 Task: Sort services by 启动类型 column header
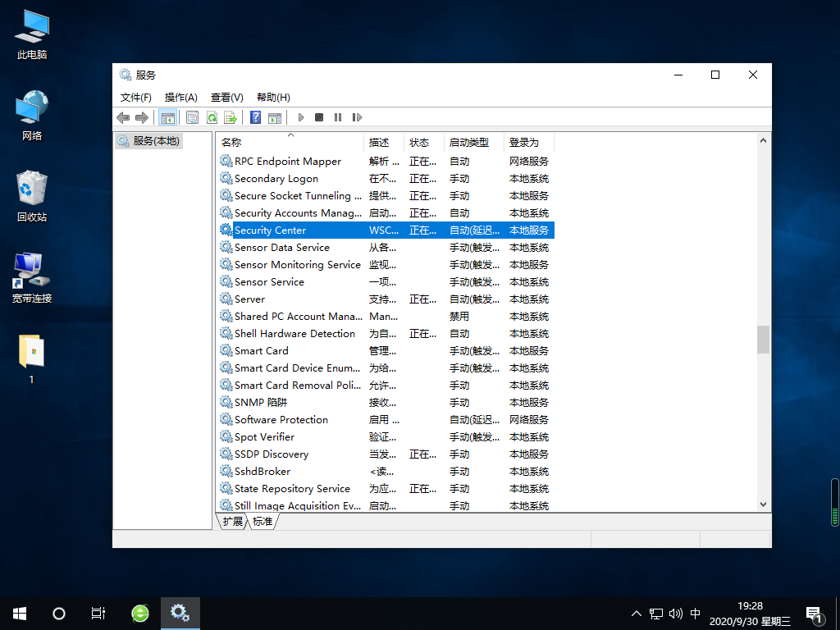468,142
